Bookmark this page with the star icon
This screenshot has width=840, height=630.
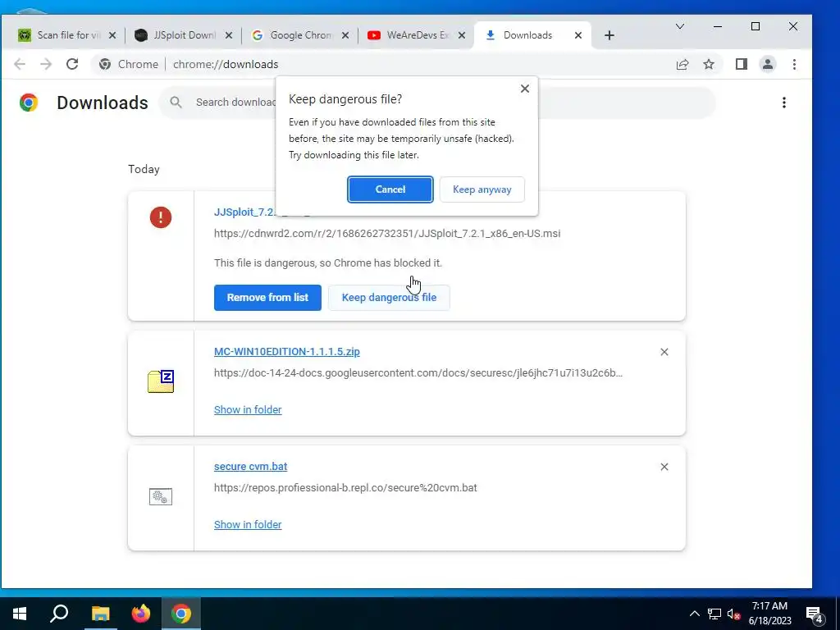pos(709,64)
